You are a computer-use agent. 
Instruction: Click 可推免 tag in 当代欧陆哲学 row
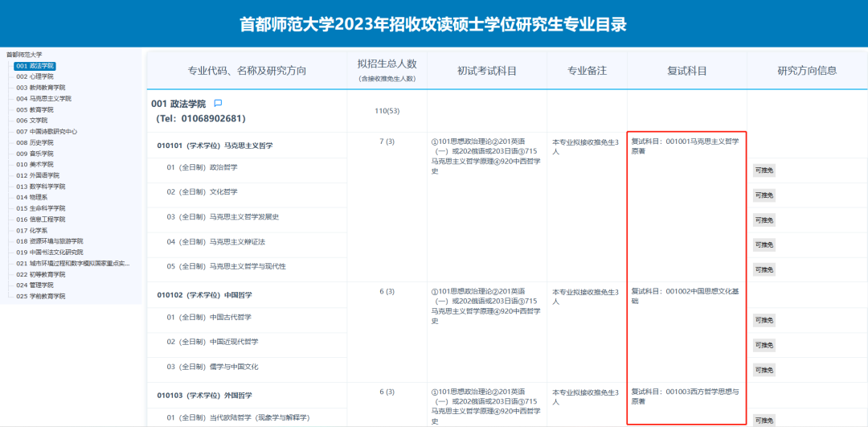[x=764, y=421]
